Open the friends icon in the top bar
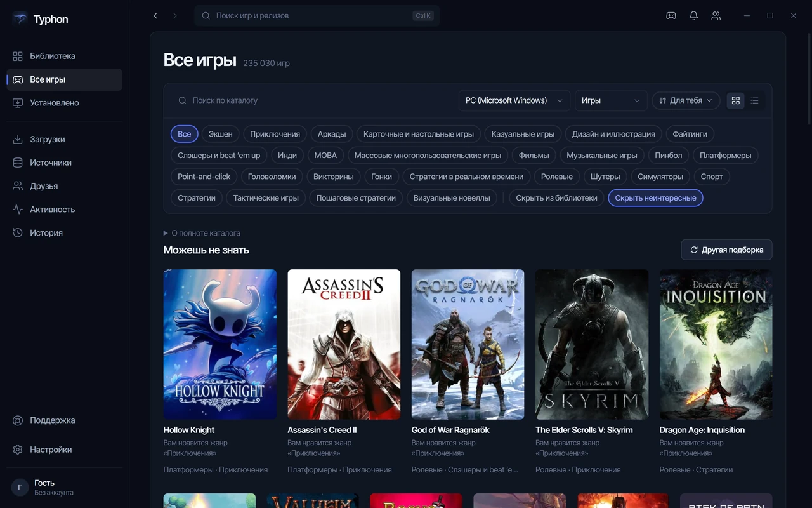 click(716, 15)
